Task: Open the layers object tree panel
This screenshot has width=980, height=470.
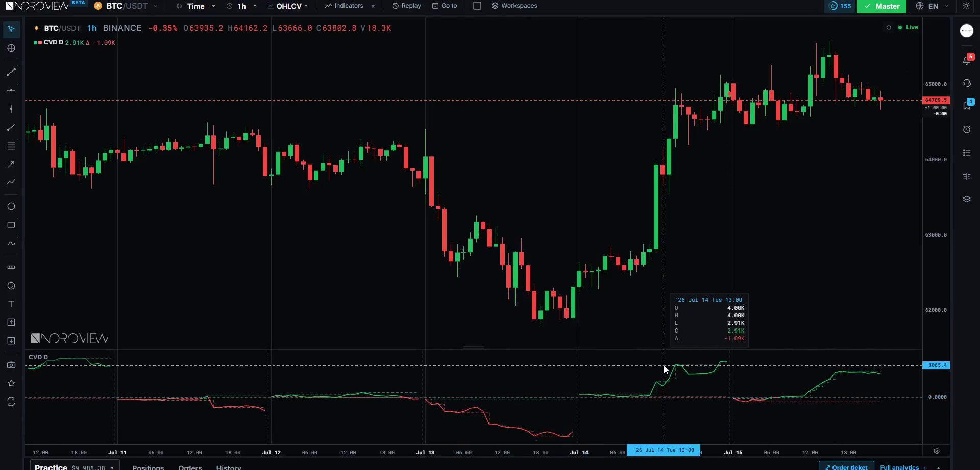Action: coord(967,199)
